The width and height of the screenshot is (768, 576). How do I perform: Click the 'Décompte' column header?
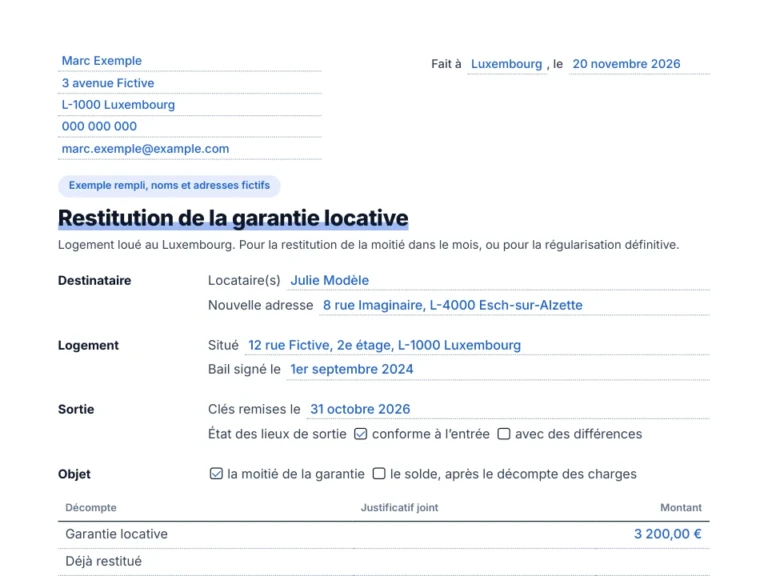tap(91, 507)
